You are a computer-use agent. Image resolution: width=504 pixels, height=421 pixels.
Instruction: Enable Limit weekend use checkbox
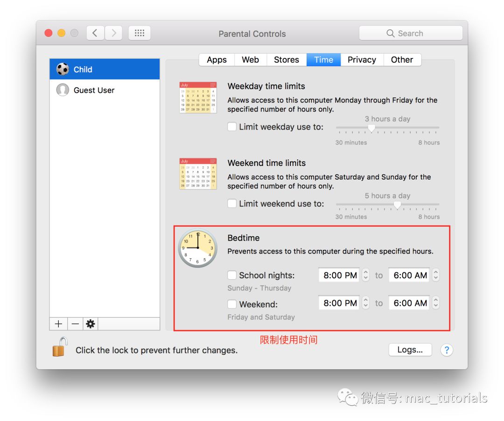[232, 203]
